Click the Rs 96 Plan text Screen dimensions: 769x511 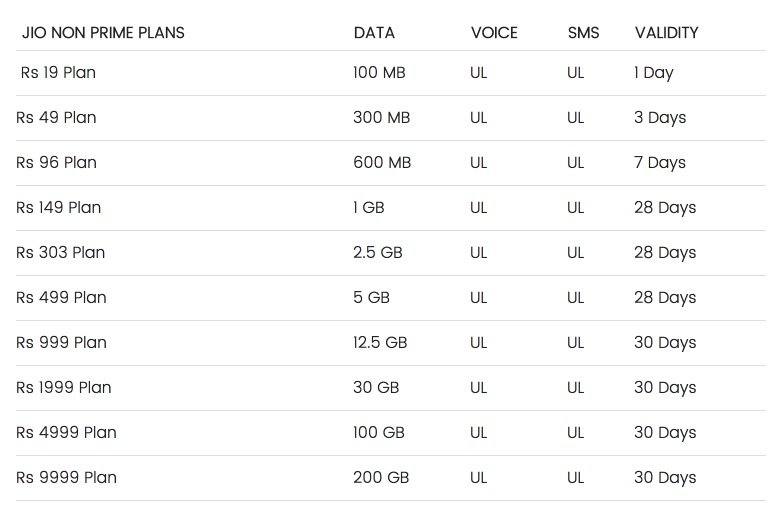(x=56, y=162)
